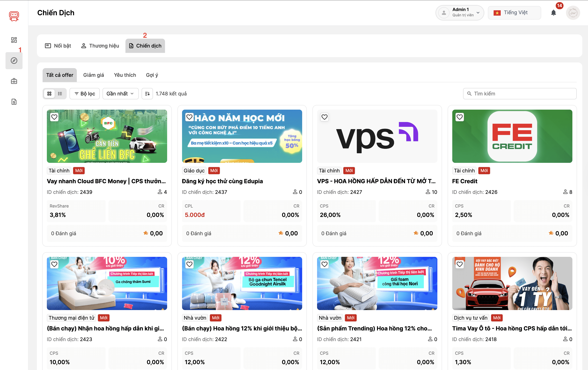Open Đăng ký học thử cùng Edupia title
This screenshot has height=370, width=588.
[222, 181]
